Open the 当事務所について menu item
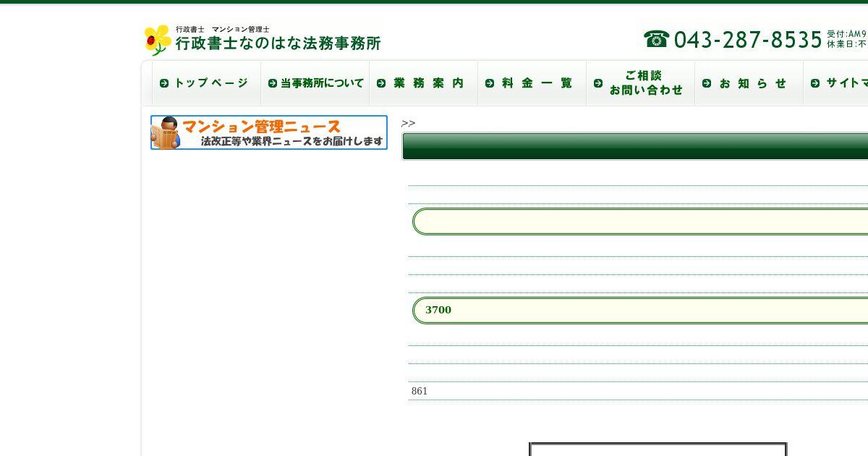The width and height of the screenshot is (868, 456). [315, 83]
